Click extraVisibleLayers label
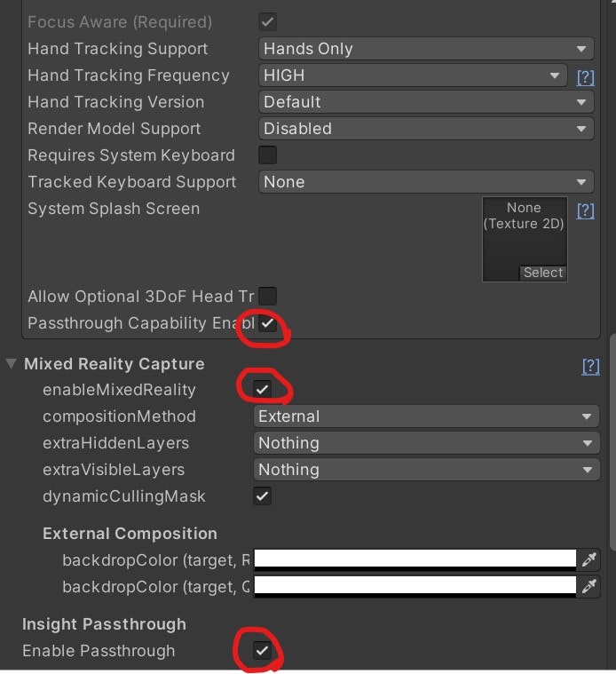The width and height of the screenshot is (616, 674). click(x=114, y=470)
